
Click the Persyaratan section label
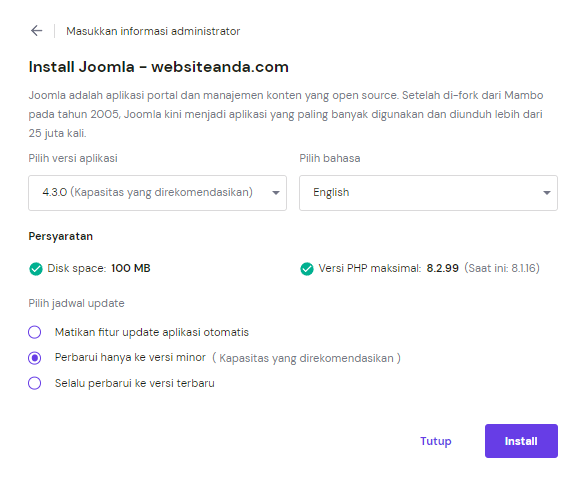click(x=61, y=236)
